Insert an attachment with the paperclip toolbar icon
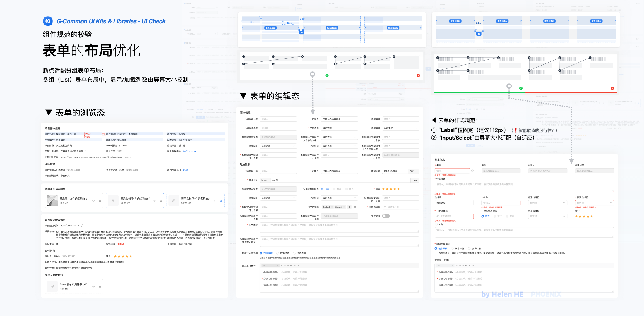The height and width of the screenshot is (316, 644). (x=288, y=265)
